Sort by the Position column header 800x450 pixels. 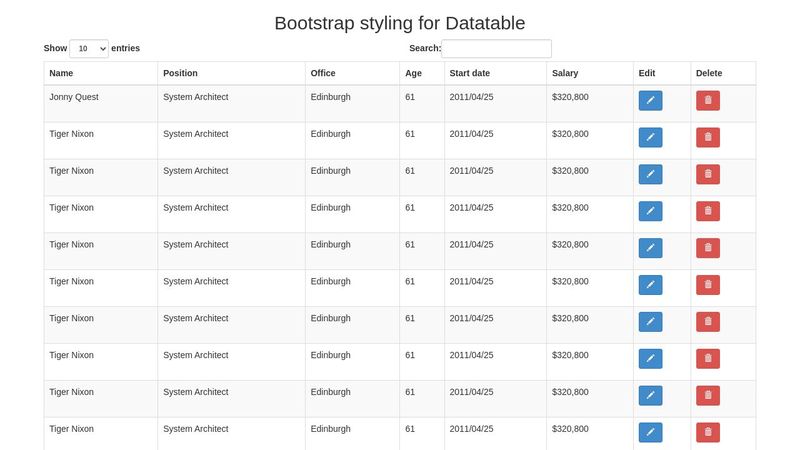tap(180, 73)
